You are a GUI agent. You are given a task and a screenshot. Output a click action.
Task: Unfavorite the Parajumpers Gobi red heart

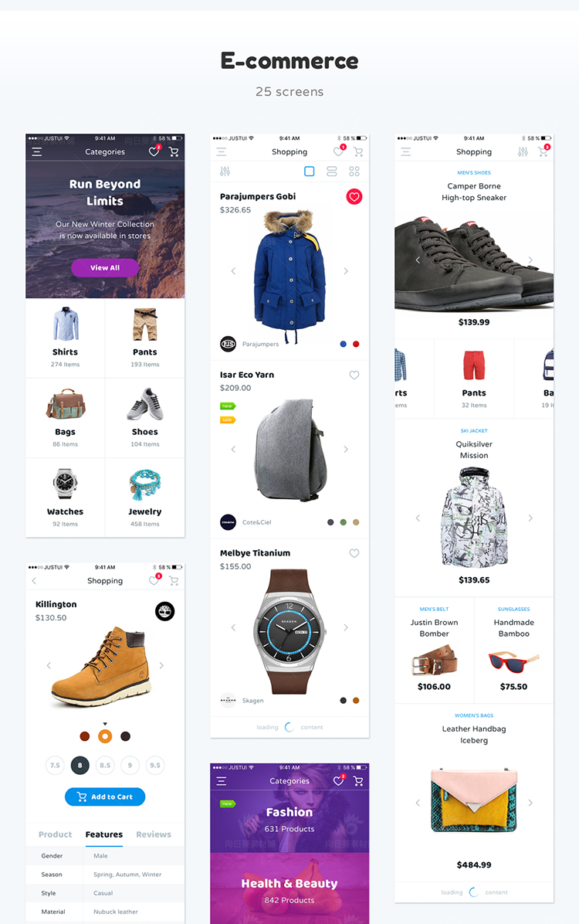coord(354,197)
